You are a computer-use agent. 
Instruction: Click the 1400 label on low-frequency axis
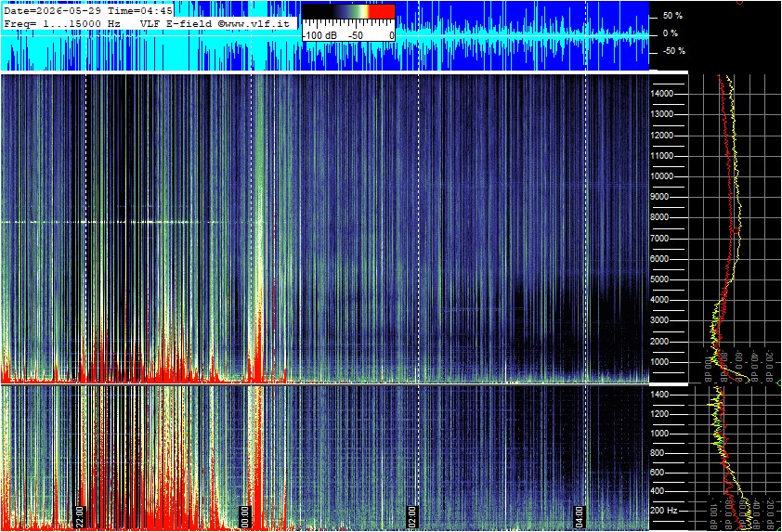[658, 395]
